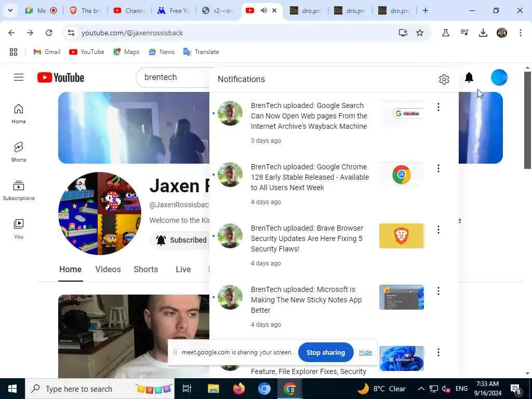Switch to the Live channel tab
Screen dimensions: 532x399
183,270
